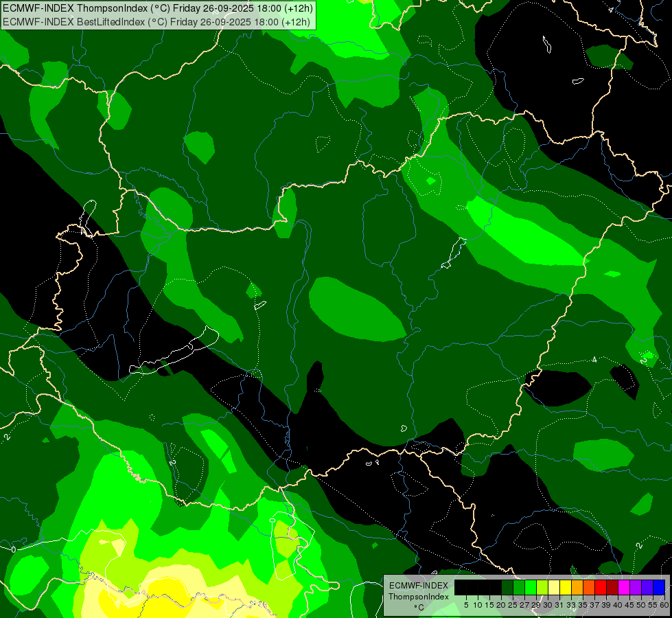Screen dimensions: 672x618
Task: Click the pure yellow 31–33 legend swatch
Action: tap(566, 587)
